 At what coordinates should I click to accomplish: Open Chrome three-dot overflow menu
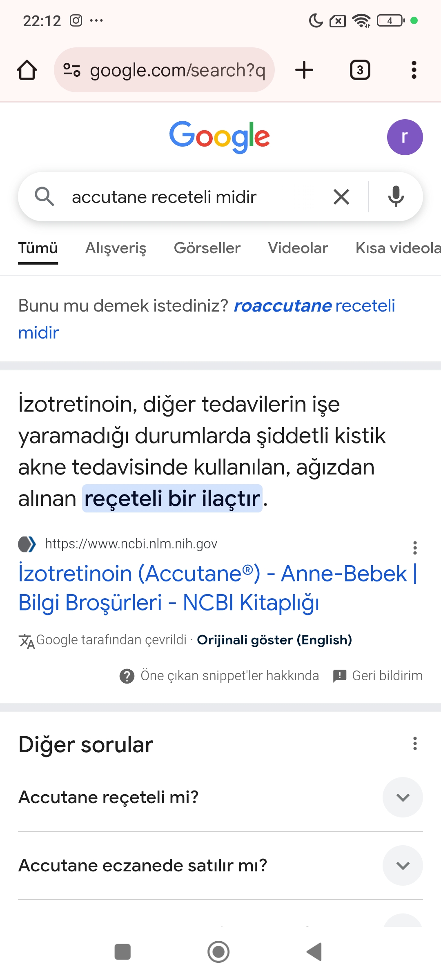pos(414,70)
